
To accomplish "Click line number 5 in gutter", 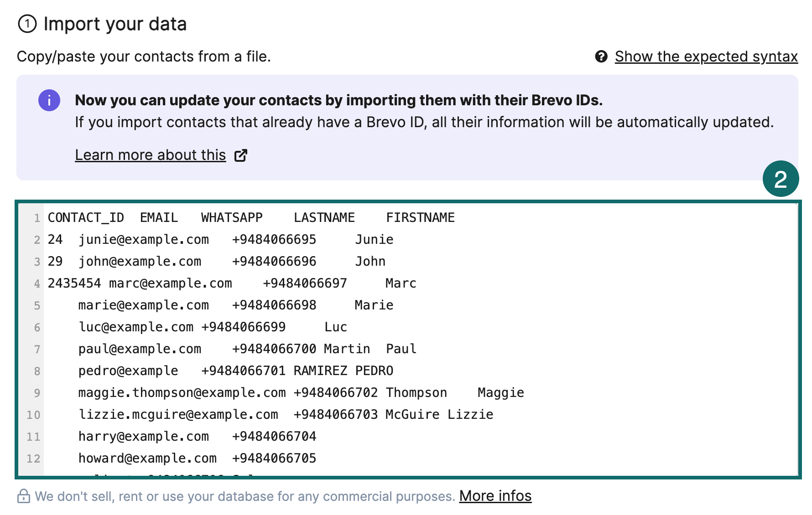I will (37, 306).
